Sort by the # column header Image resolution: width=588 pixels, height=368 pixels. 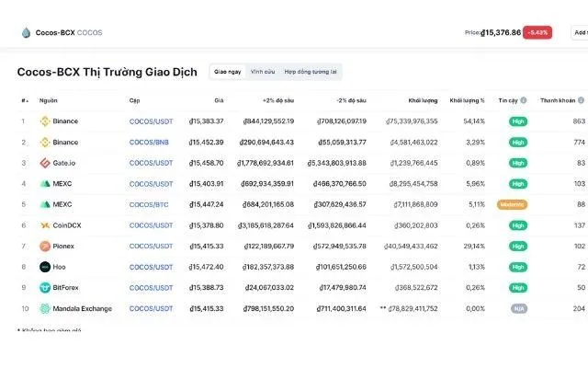(25, 100)
